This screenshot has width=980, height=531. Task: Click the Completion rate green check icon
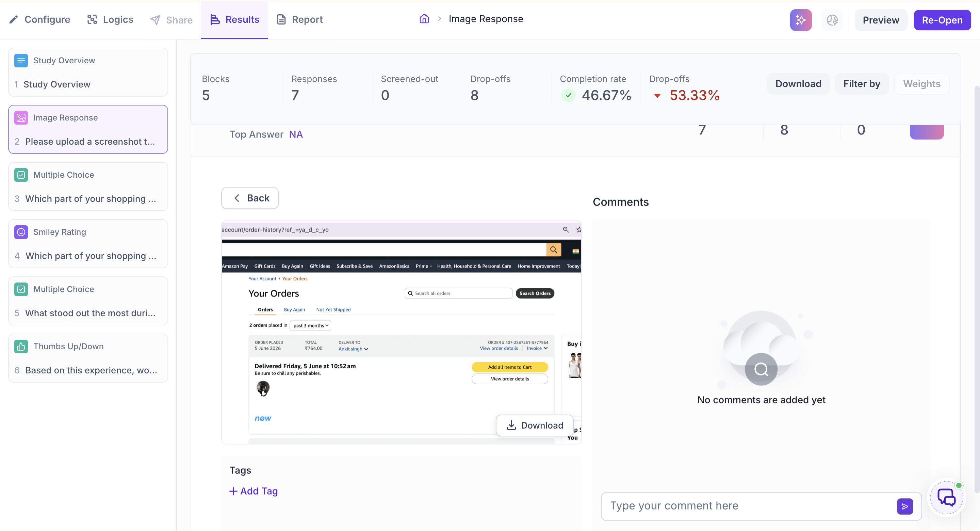(x=568, y=95)
